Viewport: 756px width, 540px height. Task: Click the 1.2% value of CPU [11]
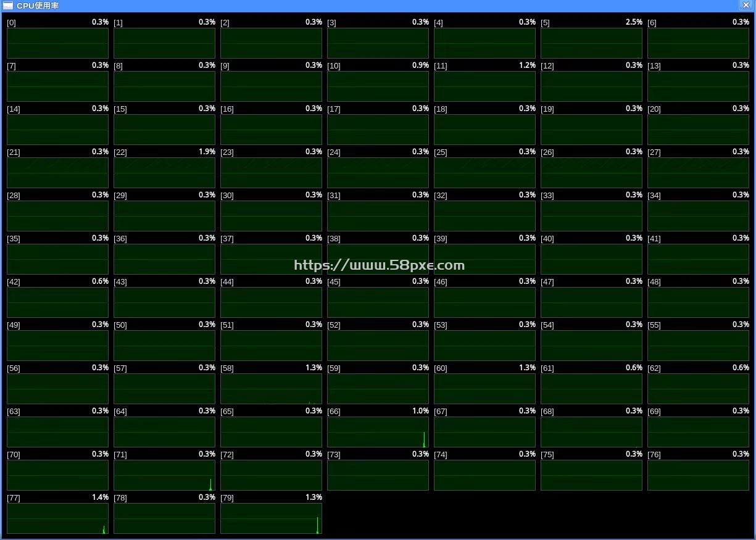(527, 65)
